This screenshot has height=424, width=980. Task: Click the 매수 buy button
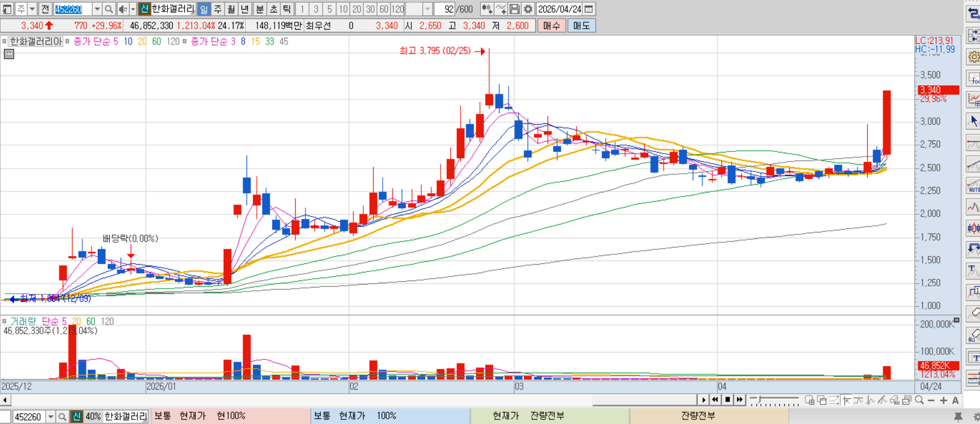552,26
